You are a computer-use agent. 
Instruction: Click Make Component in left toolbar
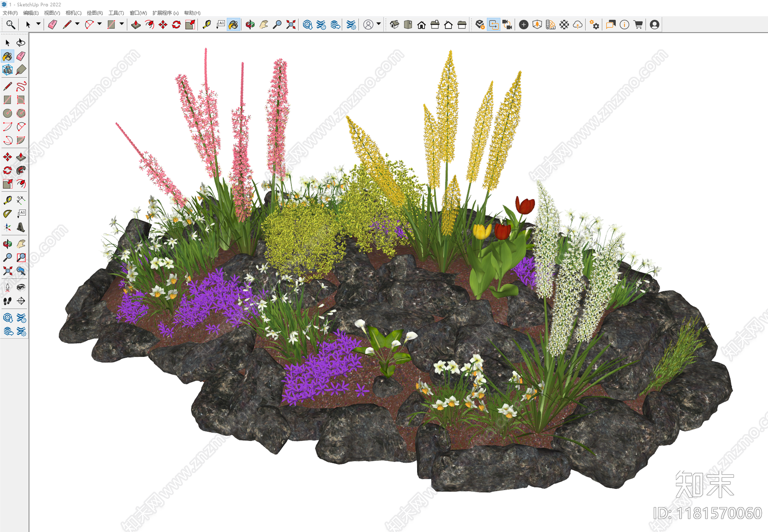[7, 70]
